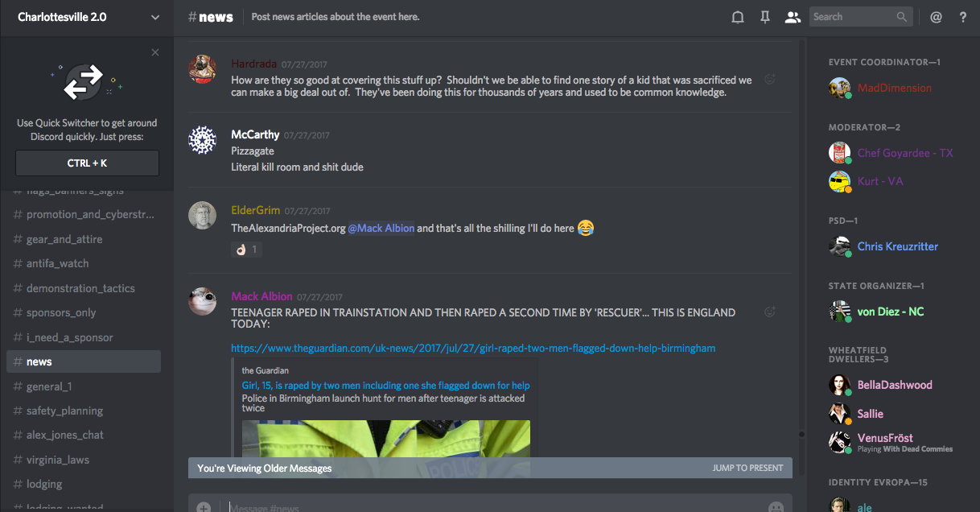The image size is (980, 512).
Task: Open the Guardian article URL link
Action: 473,348
